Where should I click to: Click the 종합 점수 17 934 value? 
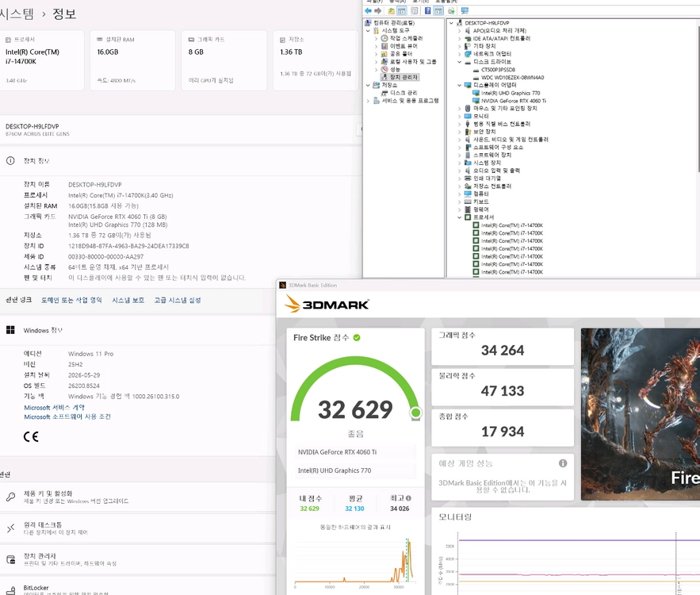click(x=503, y=432)
